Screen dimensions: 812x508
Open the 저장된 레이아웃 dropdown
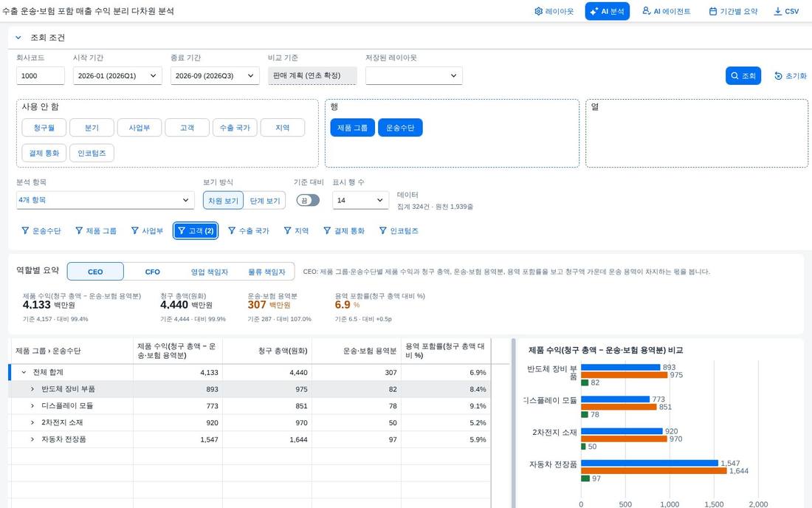(x=414, y=75)
